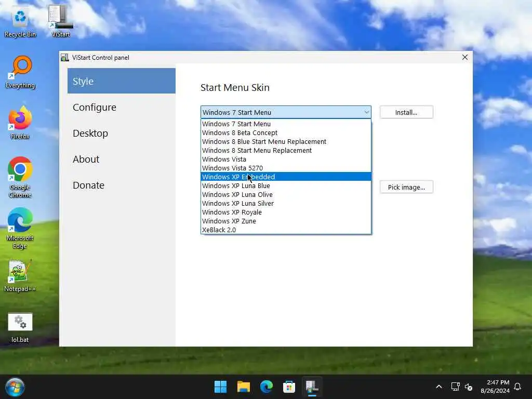Launch the Everything search desktop icon
The width and height of the screenshot is (532, 399).
pyautogui.click(x=20, y=72)
